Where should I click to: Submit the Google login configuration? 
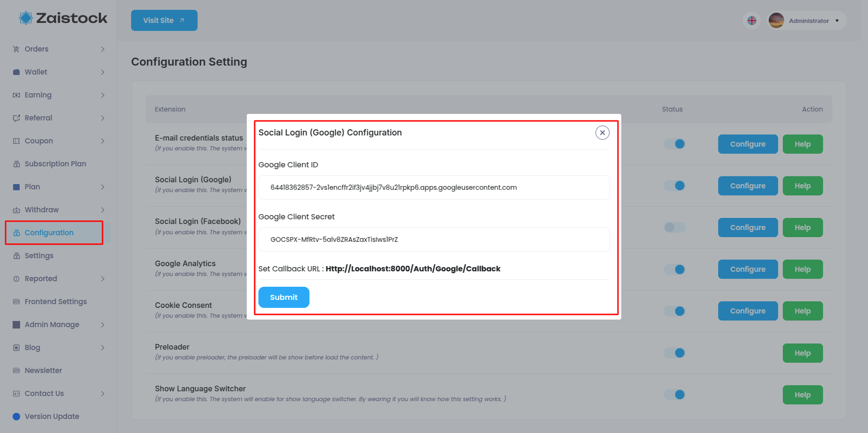click(284, 297)
